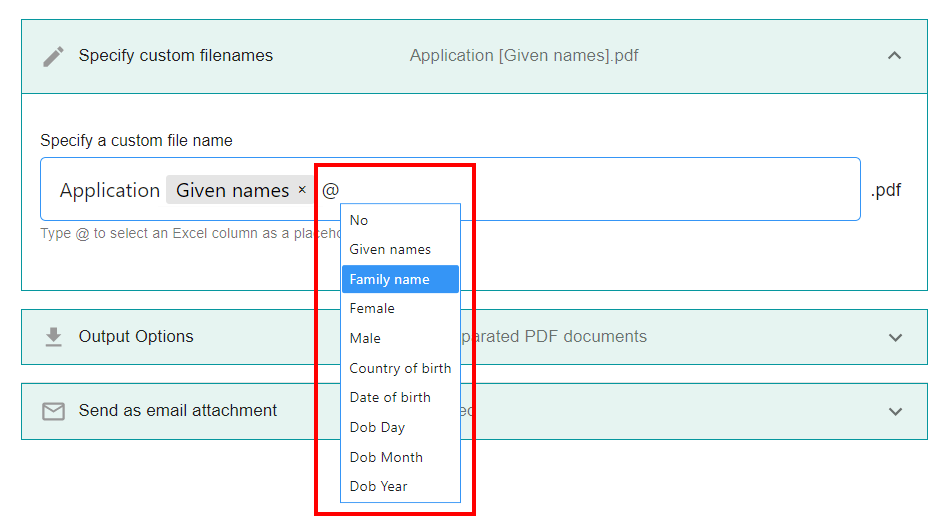Remove the Given names placeholder tag
This screenshot has width=946, height=517.
coord(302,190)
